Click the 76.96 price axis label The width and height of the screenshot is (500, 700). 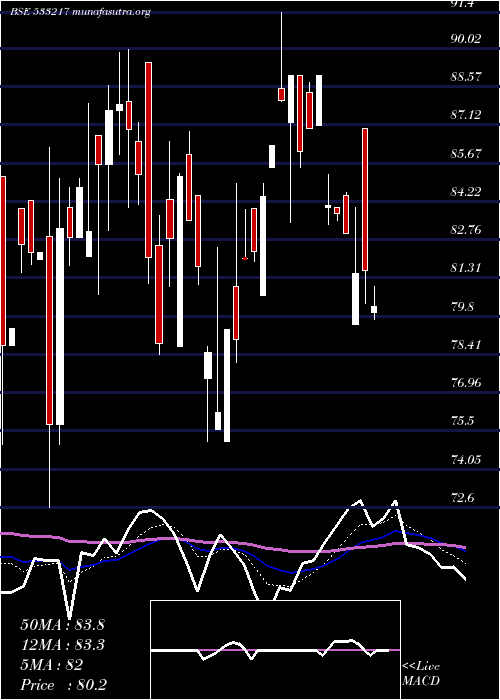pyautogui.click(x=466, y=383)
